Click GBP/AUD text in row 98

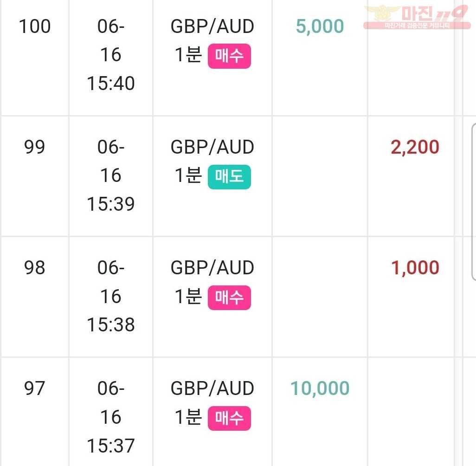click(x=212, y=268)
